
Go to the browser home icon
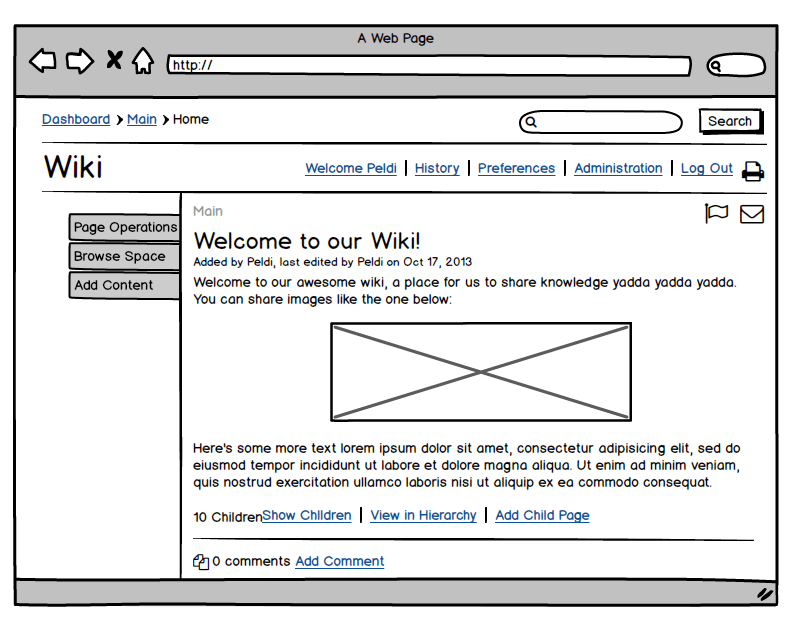143,61
